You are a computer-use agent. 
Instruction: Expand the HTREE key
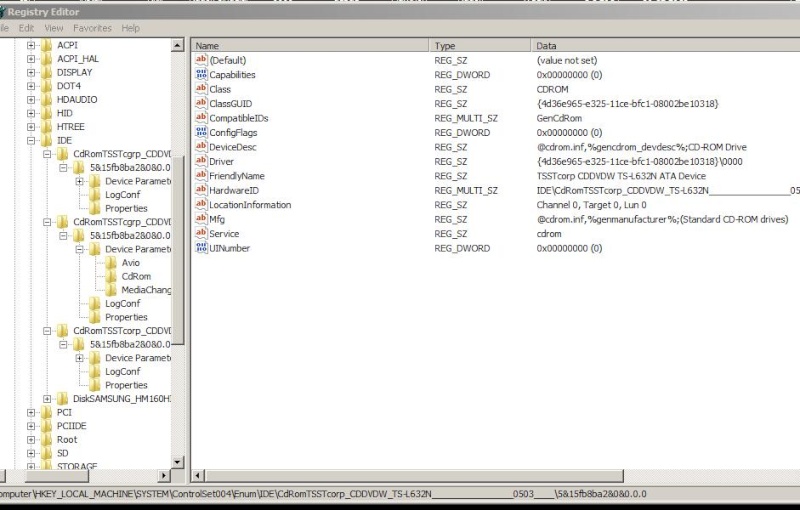tap(31, 127)
